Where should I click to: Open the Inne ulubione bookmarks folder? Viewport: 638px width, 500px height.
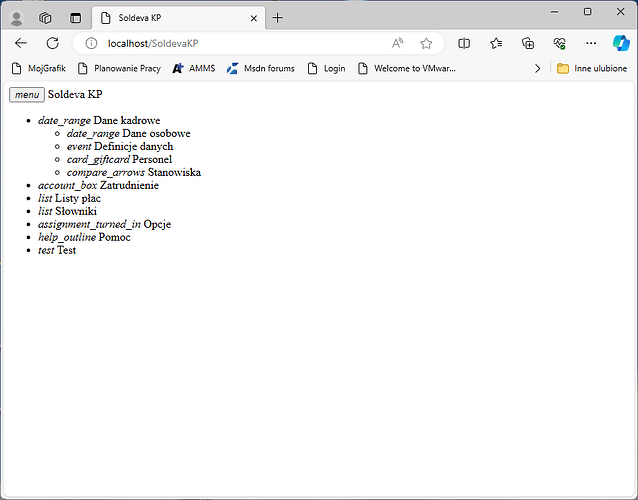click(592, 68)
